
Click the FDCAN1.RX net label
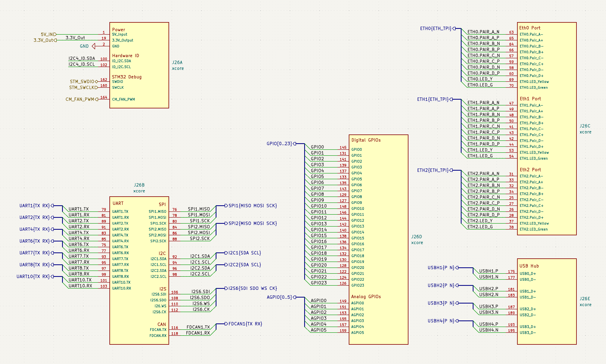point(198,333)
